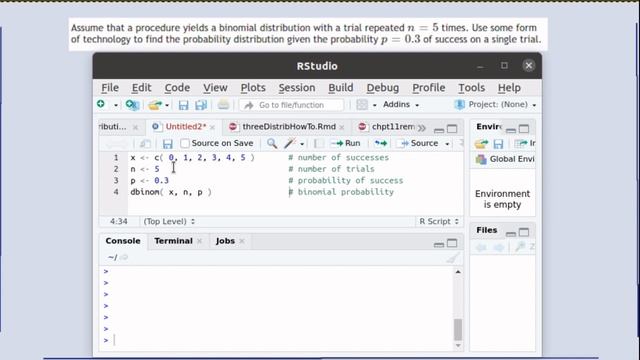Screen dimensions: 640x360
Task: Toggle the Source on Save checkbox
Action: coord(185,143)
